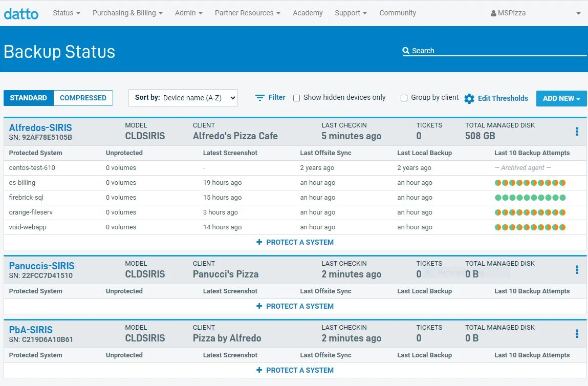This screenshot has width=588, height=386.
Task: Click the Edit Thresholds gear icon
Action: (469, 98)
